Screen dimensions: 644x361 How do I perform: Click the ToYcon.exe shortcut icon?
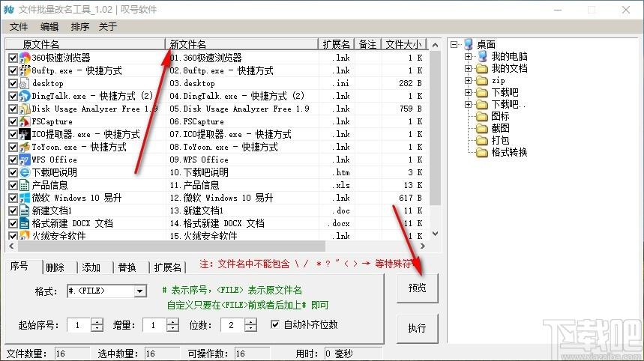click(x=25, y=147)
